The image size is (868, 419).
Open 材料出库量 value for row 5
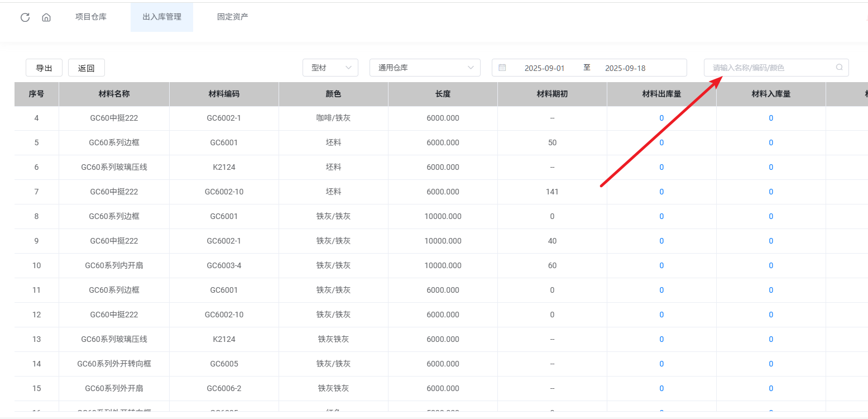coord(661,142)
